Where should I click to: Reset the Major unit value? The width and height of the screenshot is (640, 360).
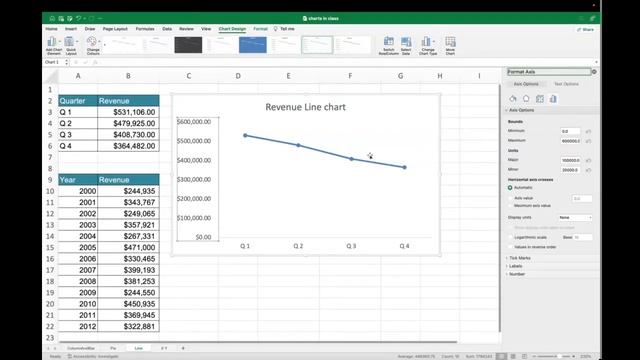click(x=588, y=160)
